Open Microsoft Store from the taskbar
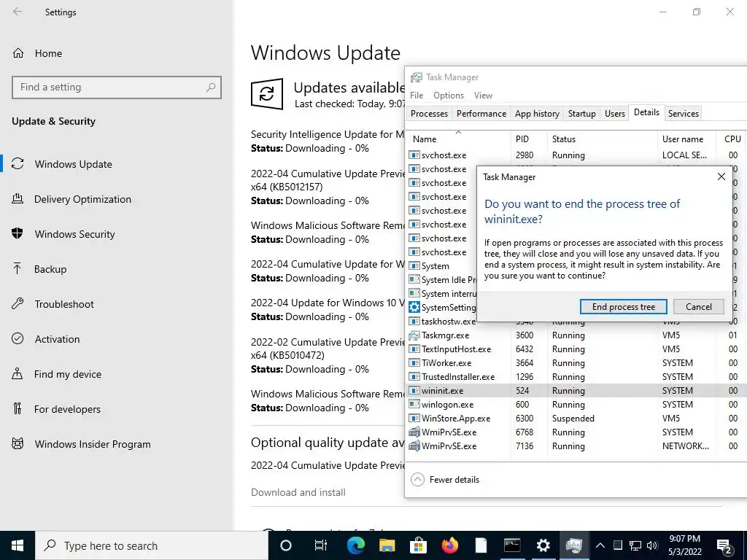747x560 pixels. pos(418,545)
